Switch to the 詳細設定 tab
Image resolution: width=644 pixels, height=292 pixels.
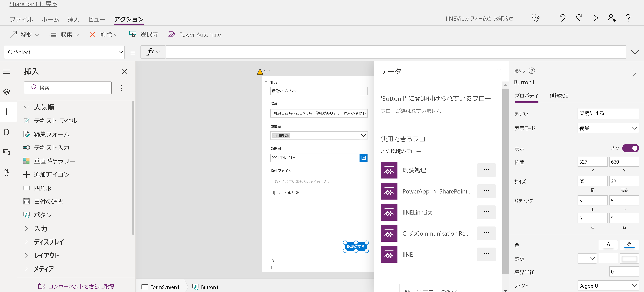pos(559,96)
